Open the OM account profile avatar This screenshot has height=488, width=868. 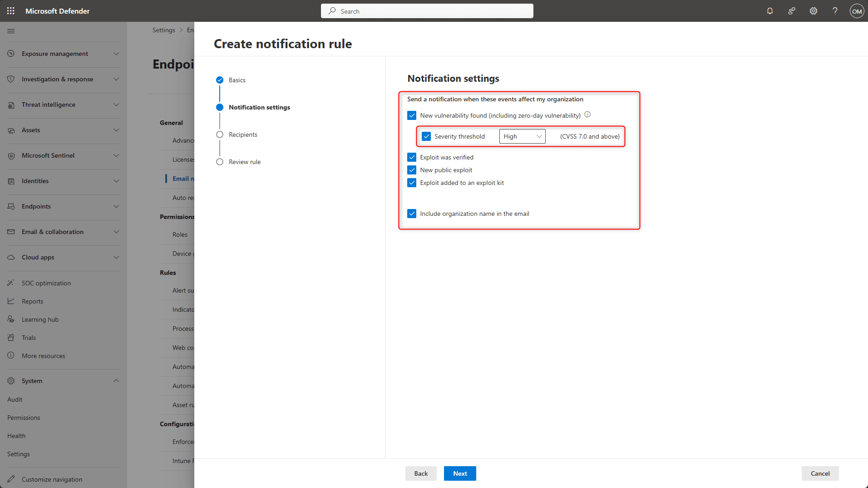(857, 11)
